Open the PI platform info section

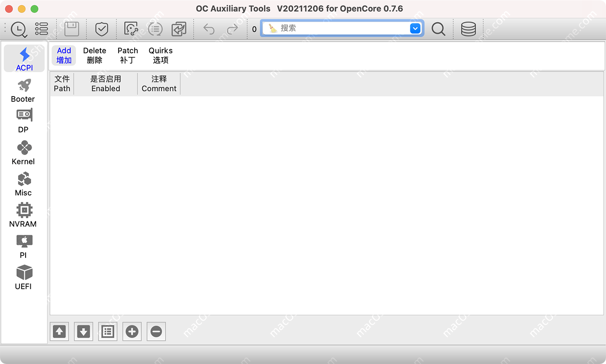pos(23,246)
